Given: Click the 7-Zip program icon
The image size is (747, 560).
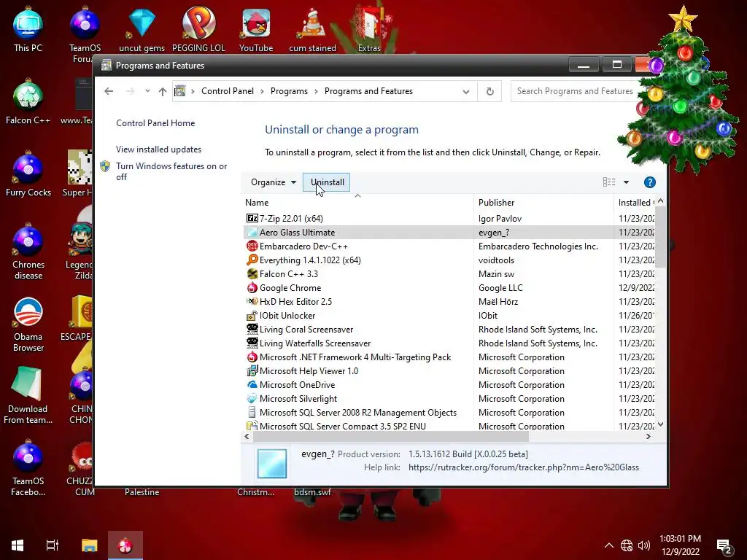Looking at the screenshot, I should coord(252,218).
